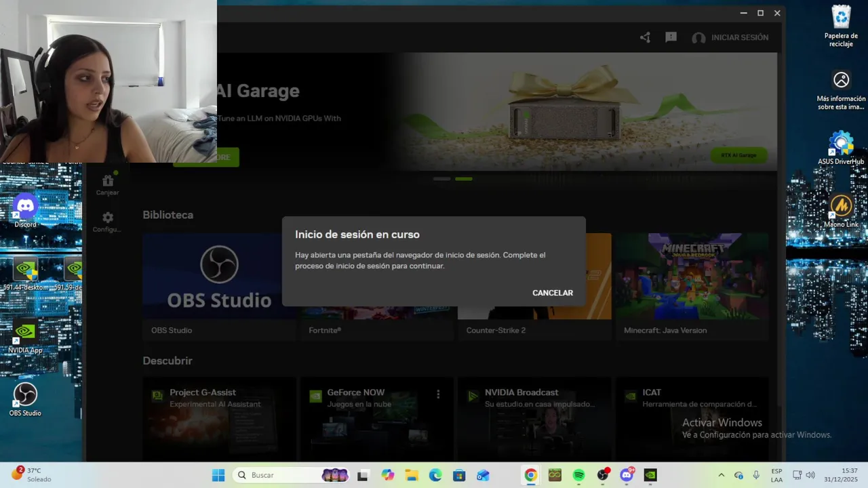868x488 pixels.
Task: Open the Minecraft: Java Version library tile
Action: [691, 287]
